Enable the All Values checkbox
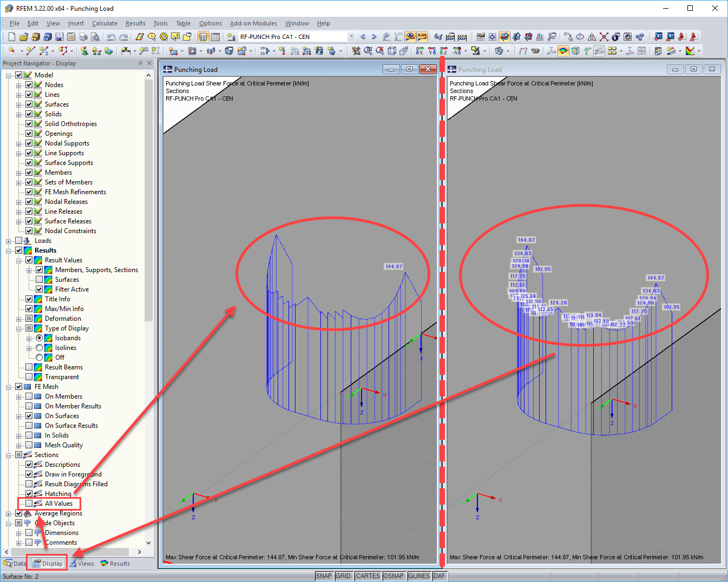 point(29,504)
